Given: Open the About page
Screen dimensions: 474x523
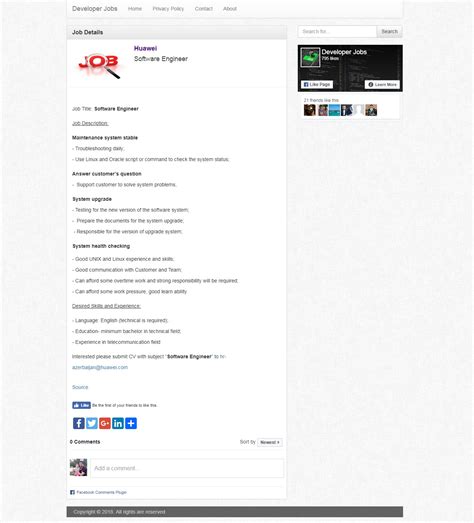Looking at the screenshot, I should coord(230,9).
